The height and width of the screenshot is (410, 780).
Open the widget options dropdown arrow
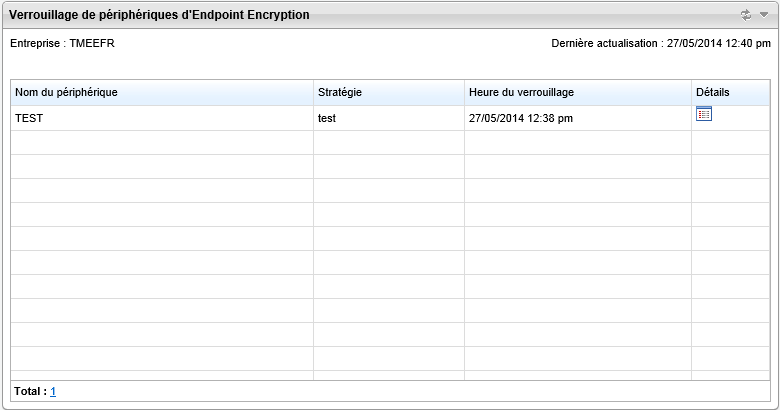764,15
